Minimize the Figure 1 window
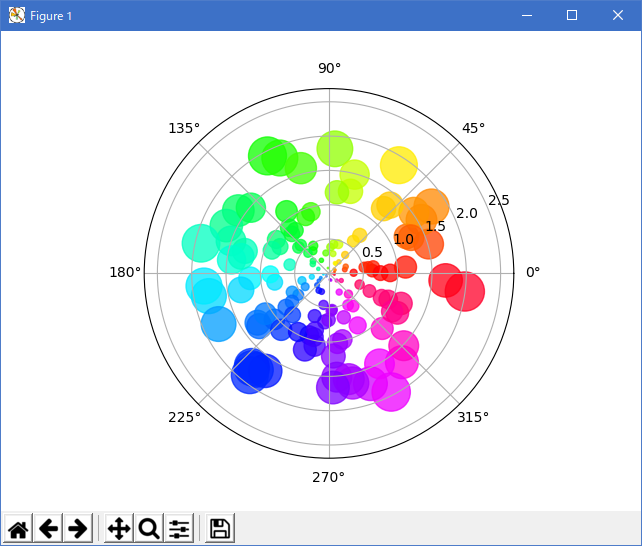Viewport: 642px width, 546px height. point(527,16)
